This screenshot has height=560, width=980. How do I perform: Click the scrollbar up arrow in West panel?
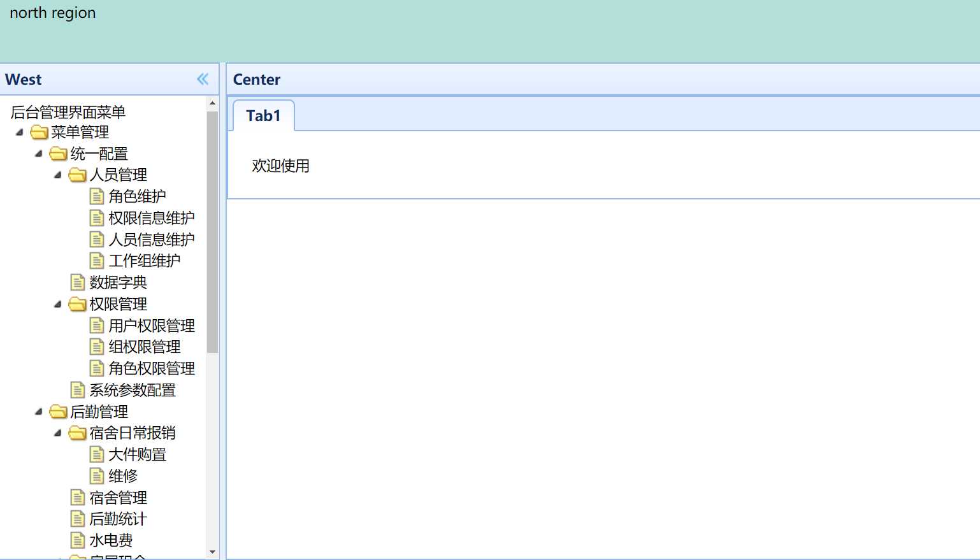tap(212, 103)
